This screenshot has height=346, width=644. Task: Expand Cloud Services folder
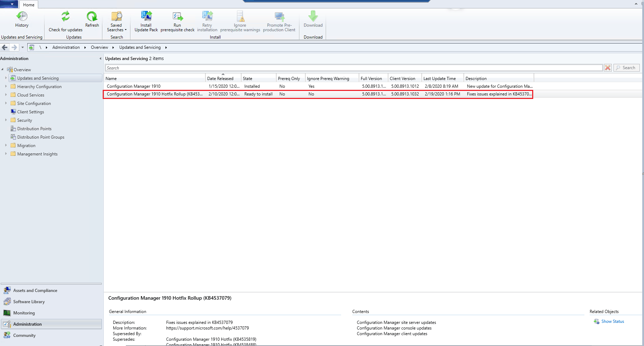coord(6,95)
